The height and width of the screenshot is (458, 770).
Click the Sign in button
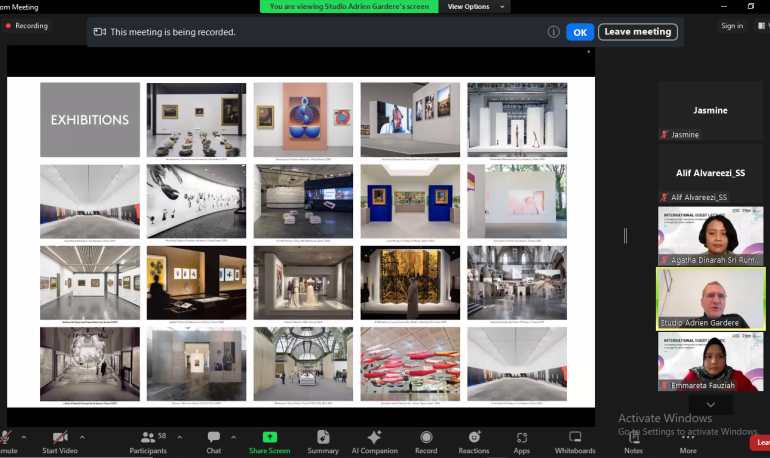732,26
